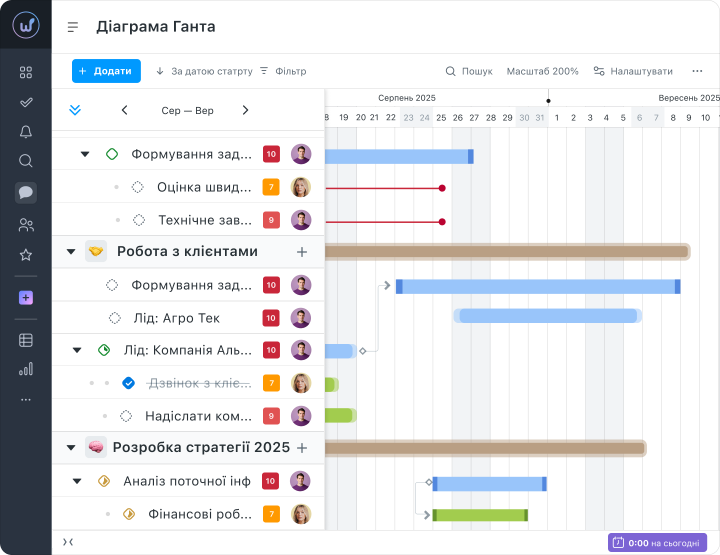Viewport: 720px width, 555px height.
Task: Collapse the Розробка стратегії 2025 group
Action: pyautogui.click(x=71, y=448)
